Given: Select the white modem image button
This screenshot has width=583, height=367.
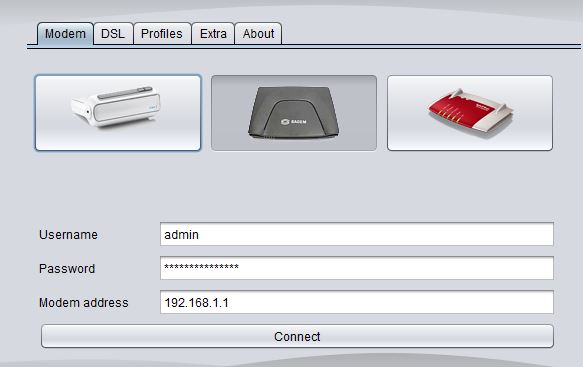Looking at the screenshot, I should [118, 113].
